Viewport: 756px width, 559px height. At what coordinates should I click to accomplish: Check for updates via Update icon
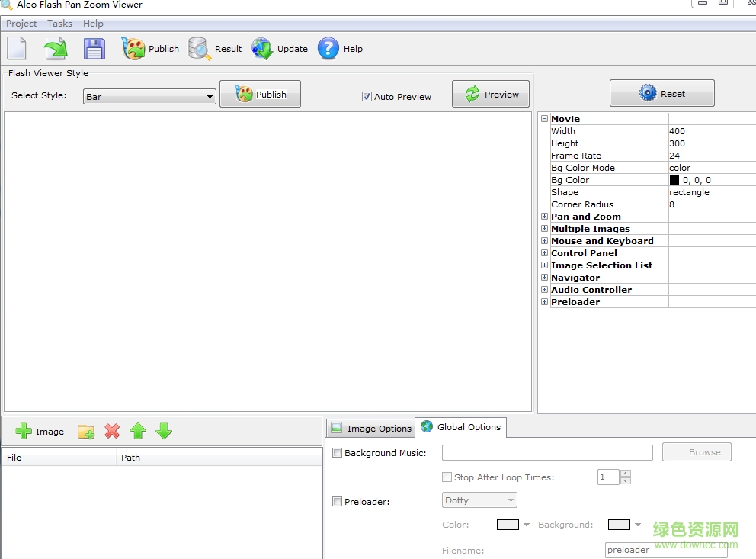point(262,48)
